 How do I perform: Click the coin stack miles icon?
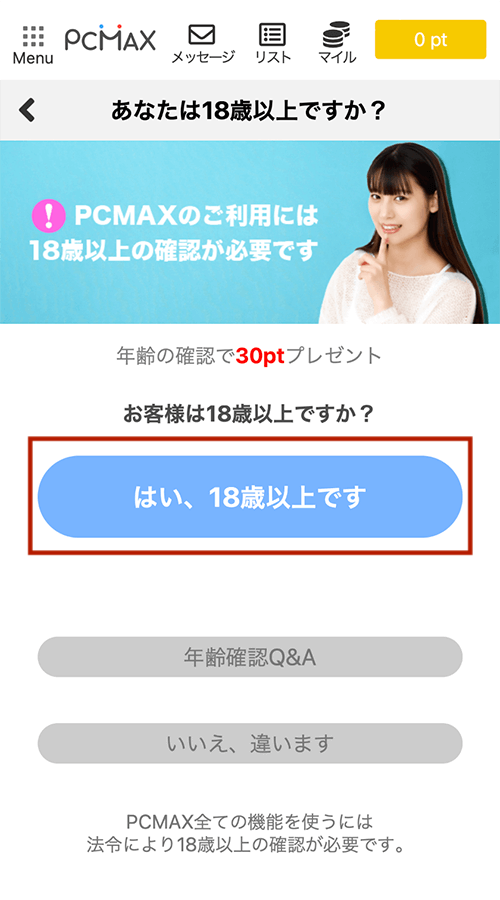(x=336, y=34)
